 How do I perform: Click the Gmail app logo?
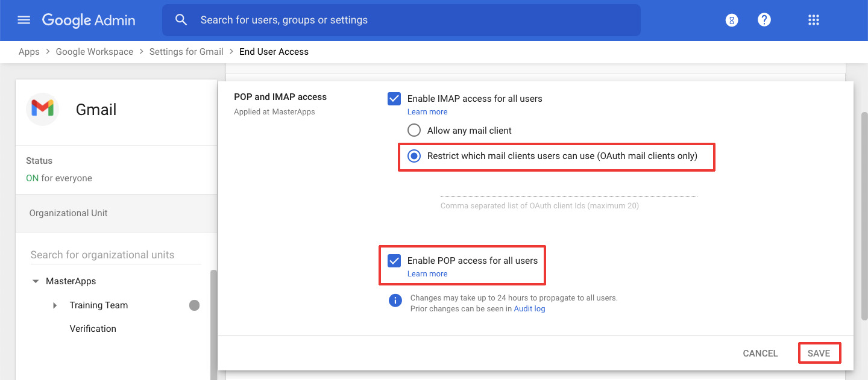click(42, 109)
